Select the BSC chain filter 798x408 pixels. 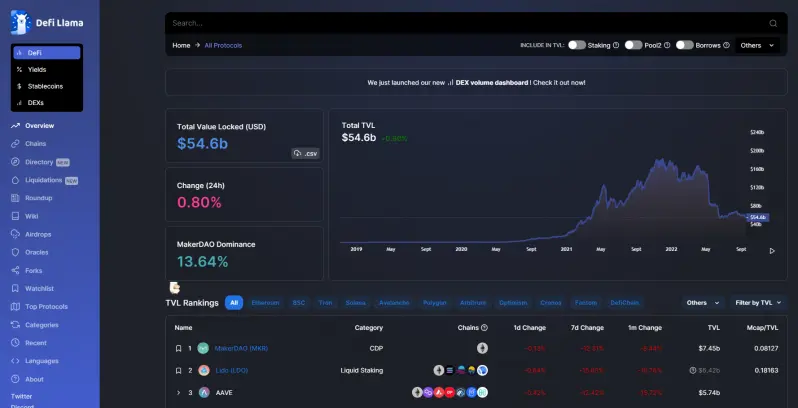[299, 303]
